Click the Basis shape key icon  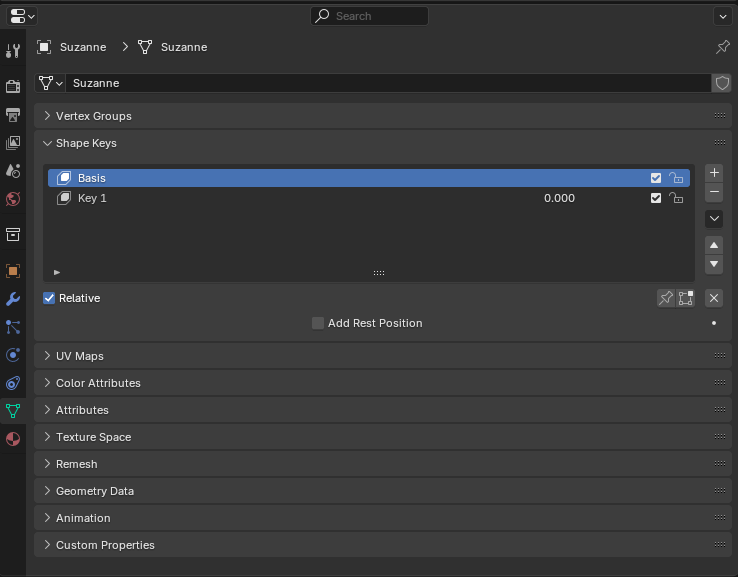64,178
